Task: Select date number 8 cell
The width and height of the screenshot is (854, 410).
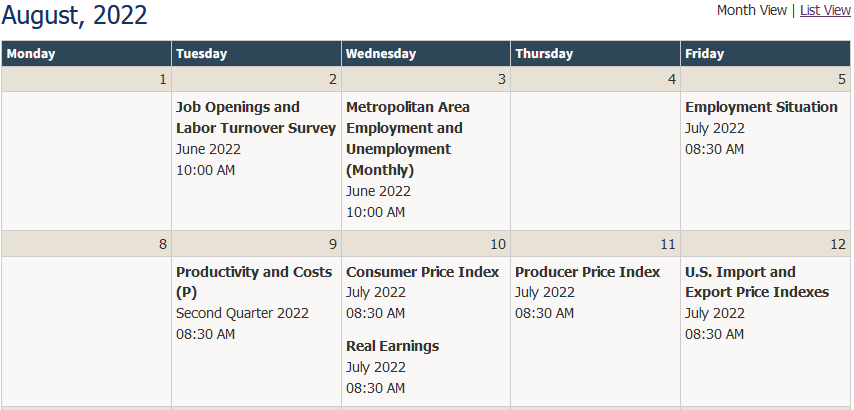Action: tap(87, 244)
